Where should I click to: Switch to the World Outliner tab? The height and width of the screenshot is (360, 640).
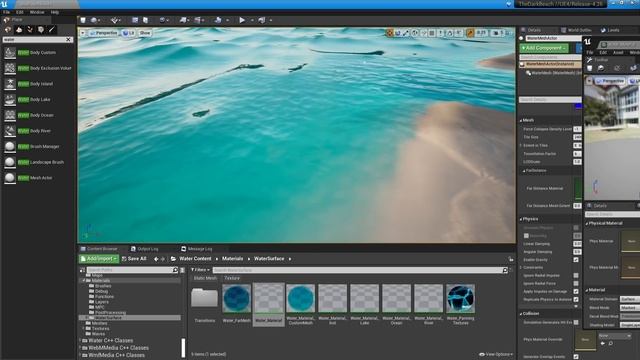pos(576,30)
